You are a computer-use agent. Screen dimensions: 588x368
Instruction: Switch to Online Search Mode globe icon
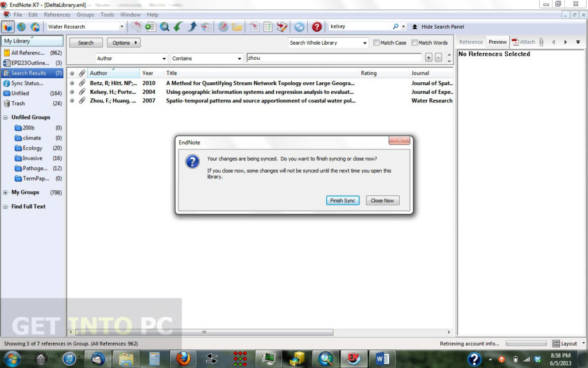[x=21, y=26]
